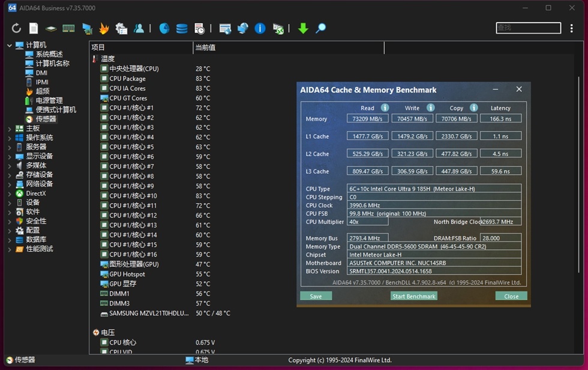
Task: Expand the 网络设备 tree node
Action: point(10,184)
